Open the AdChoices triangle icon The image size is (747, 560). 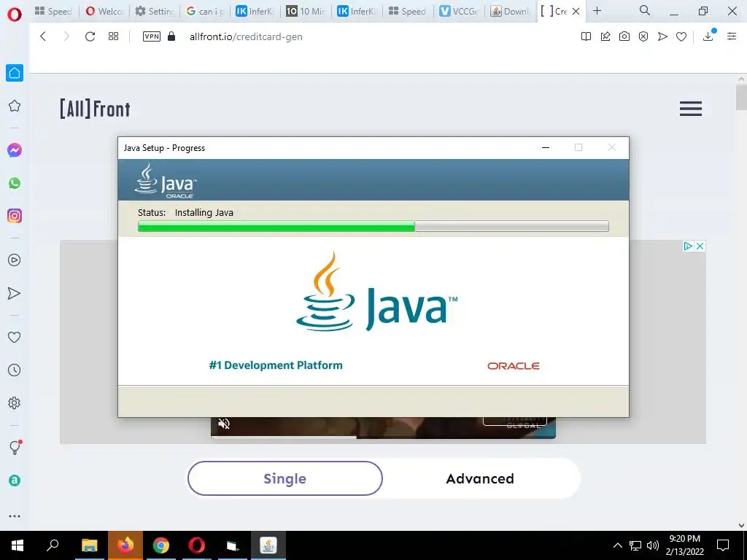click(688, 246)
